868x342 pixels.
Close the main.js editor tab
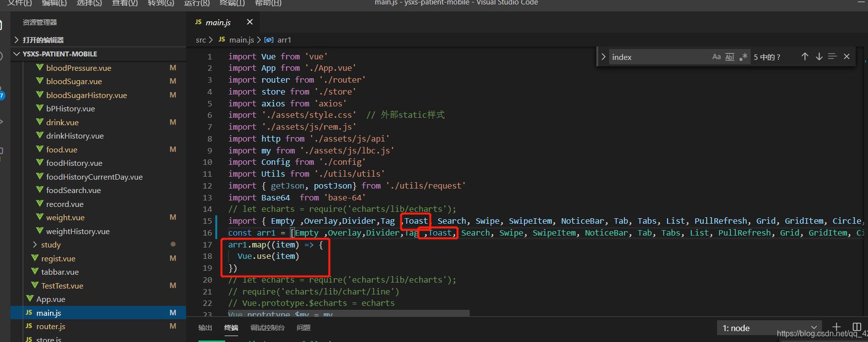point(249,22)
